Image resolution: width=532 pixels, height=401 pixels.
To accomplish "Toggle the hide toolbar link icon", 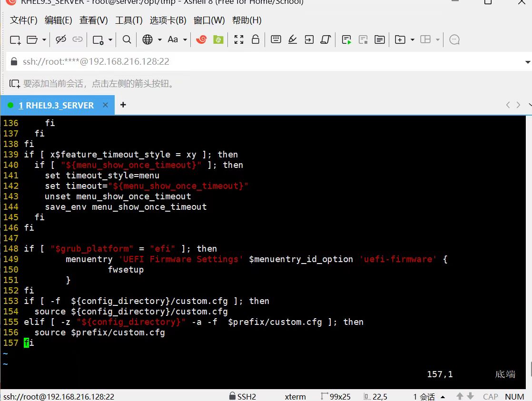I will click(x=78, y=39).
